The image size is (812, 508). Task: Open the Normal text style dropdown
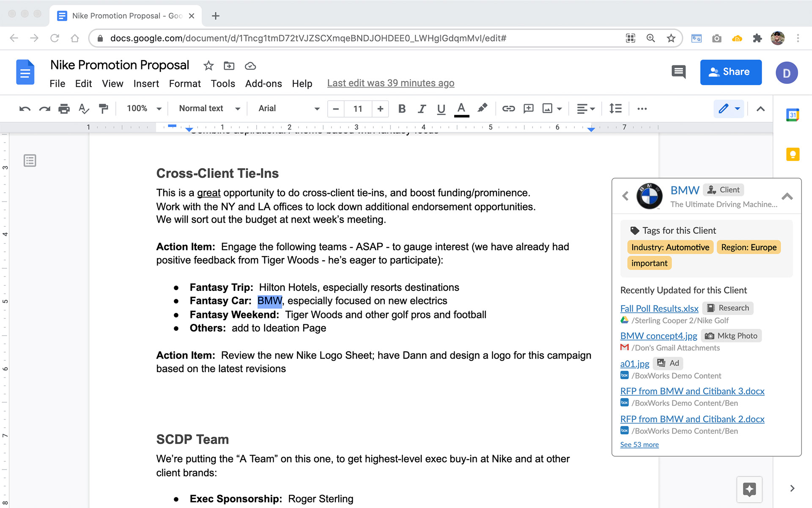[x=209, y=108]
